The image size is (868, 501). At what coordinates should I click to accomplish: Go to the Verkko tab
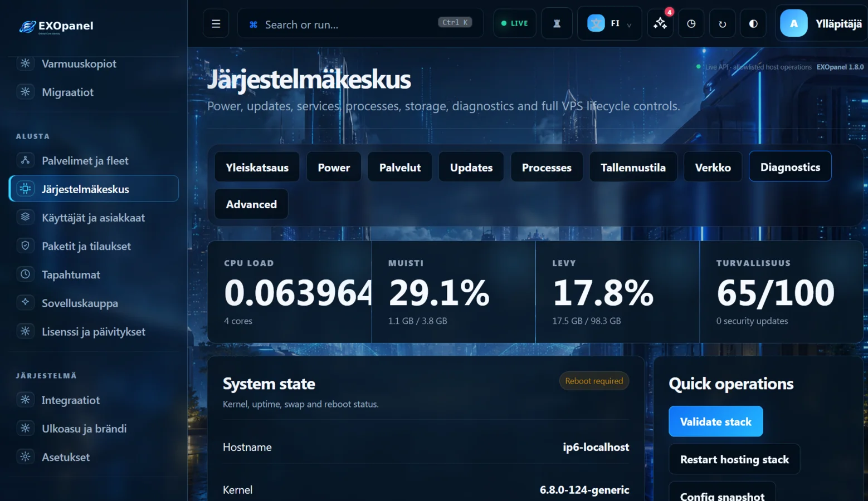click(713, 167)
